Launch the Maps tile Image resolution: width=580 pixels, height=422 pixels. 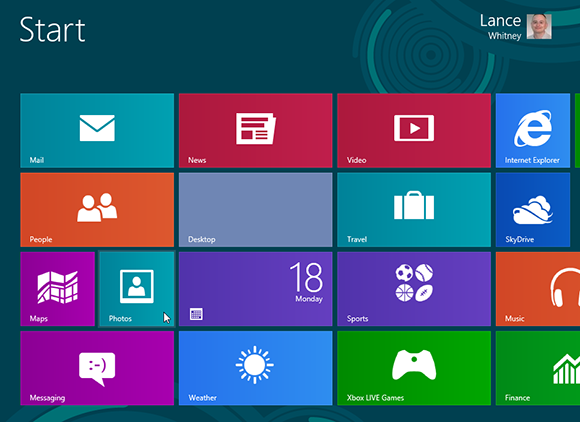pos(57,289)
